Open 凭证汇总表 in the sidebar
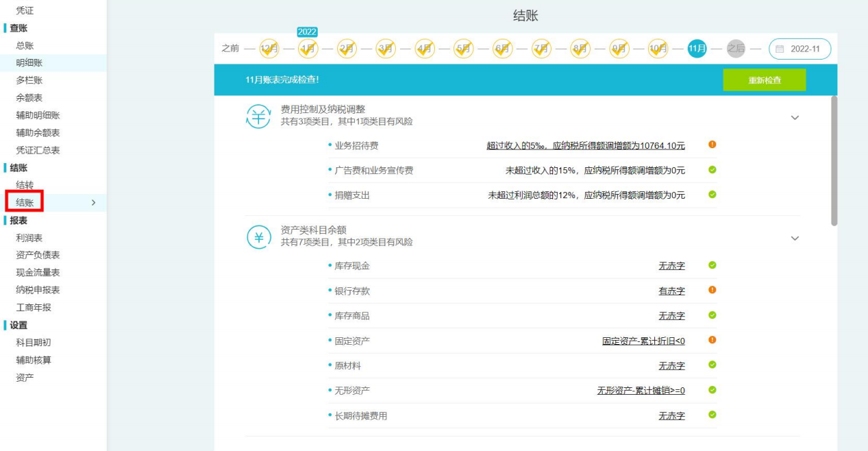868x451 pixels. [x=38, y=150]
